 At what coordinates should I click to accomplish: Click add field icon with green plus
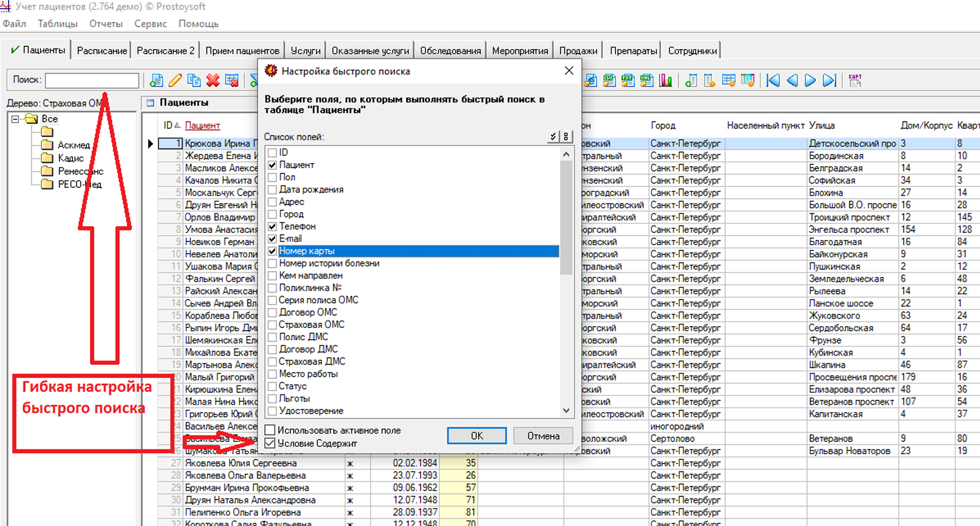(x=691, y=80)
